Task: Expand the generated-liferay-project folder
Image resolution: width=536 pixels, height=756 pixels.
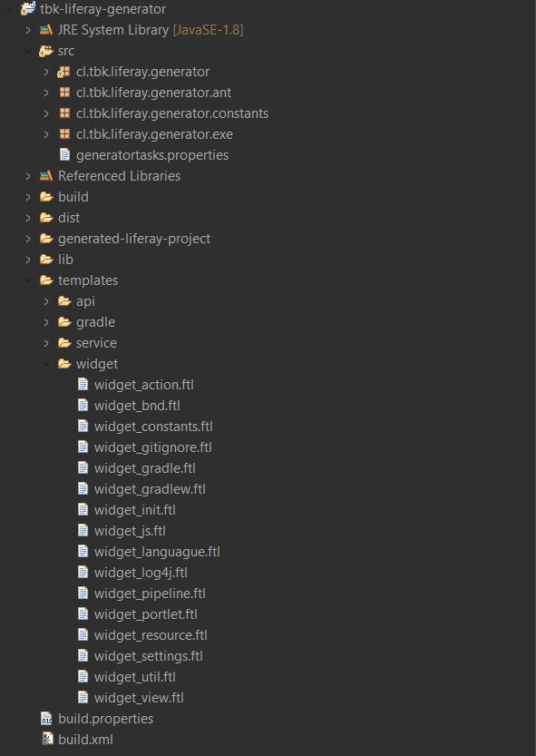Action: coord(28,238)
